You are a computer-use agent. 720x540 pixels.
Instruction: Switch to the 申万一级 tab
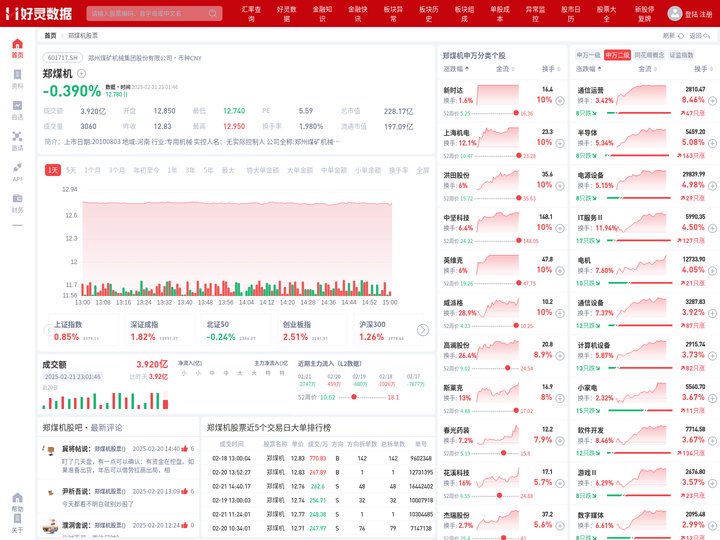coord(588,55)
